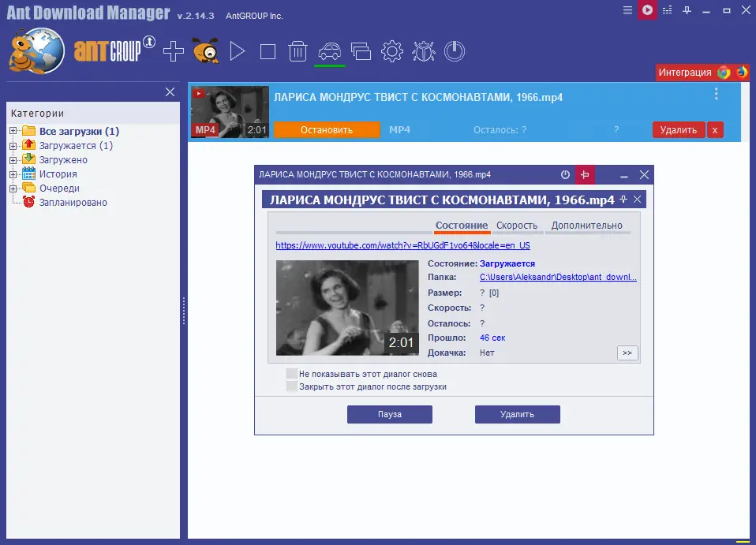Expand the 'Очереди' tree node
Viewport: 756px width, 545px height.
click(13, 189)
